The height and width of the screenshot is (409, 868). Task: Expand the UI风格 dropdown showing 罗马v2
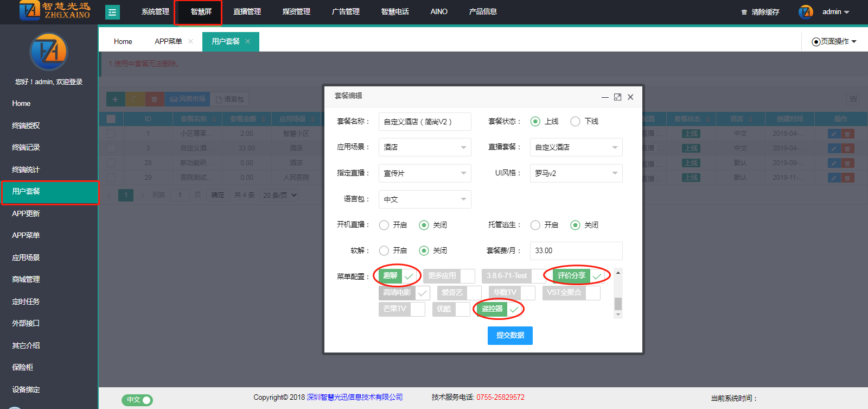point(576,173)
